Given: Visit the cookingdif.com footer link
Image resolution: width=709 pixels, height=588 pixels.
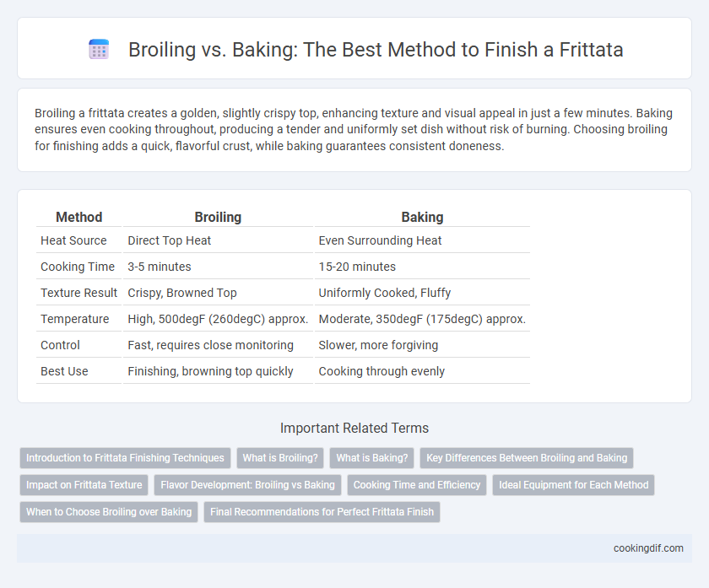Looking at the screenshot, I should tap(648, 548).
